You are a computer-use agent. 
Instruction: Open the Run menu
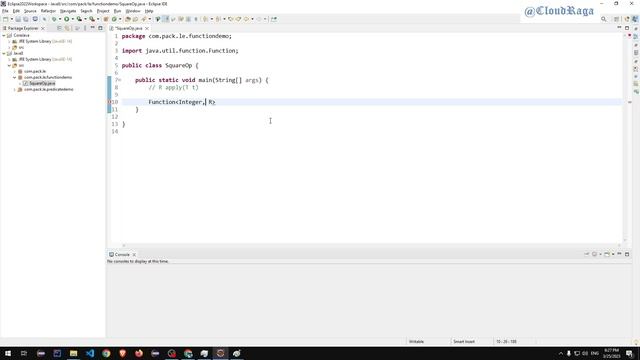(x=118, y=11)
